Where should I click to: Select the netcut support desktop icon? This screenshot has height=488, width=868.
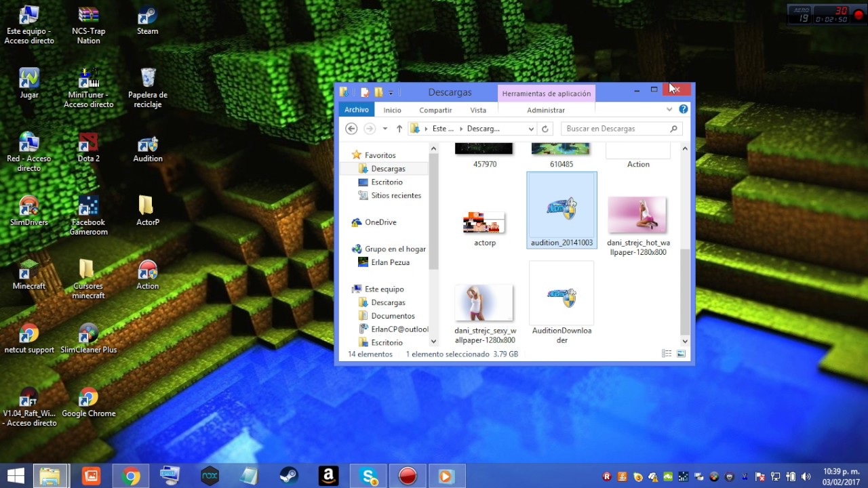pos(28,338)
